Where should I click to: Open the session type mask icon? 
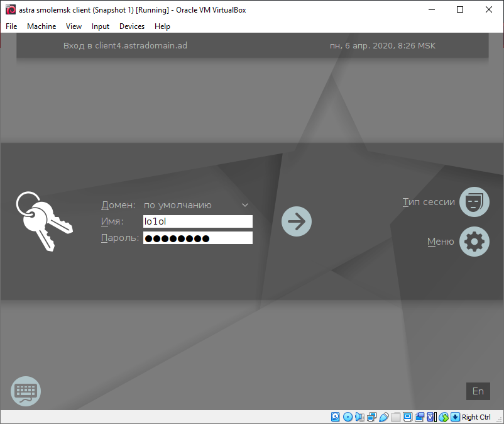(474, 202)
